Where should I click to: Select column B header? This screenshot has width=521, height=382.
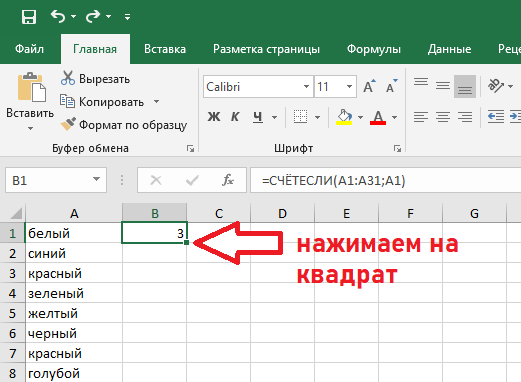[155, 213]
